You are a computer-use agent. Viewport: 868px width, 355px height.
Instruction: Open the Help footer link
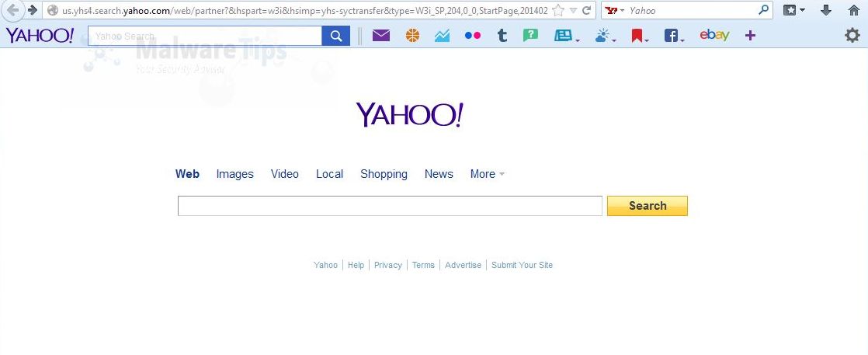click(x=356, y=265)
